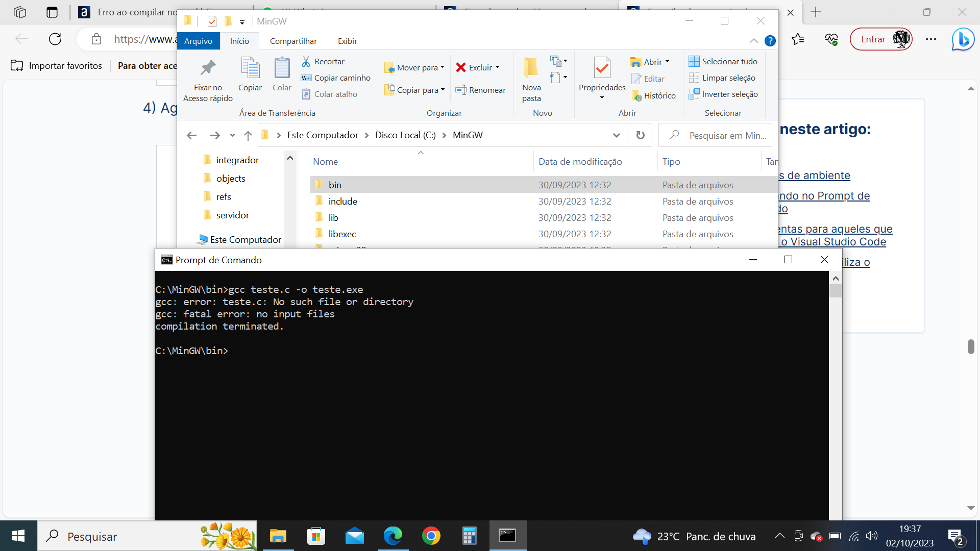Expand the Propriedades dropdown arrow
The width and height of the screenshot is (980, 551).
point(602,97)
